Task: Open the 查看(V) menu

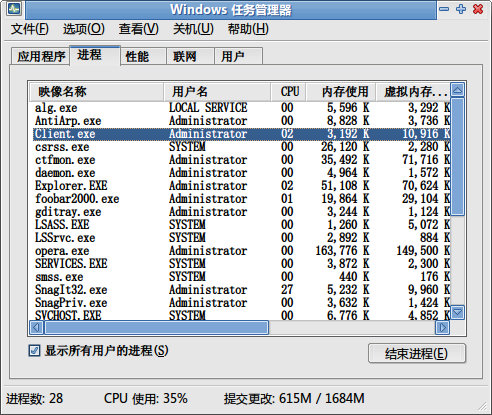Action: click(139, 29)
